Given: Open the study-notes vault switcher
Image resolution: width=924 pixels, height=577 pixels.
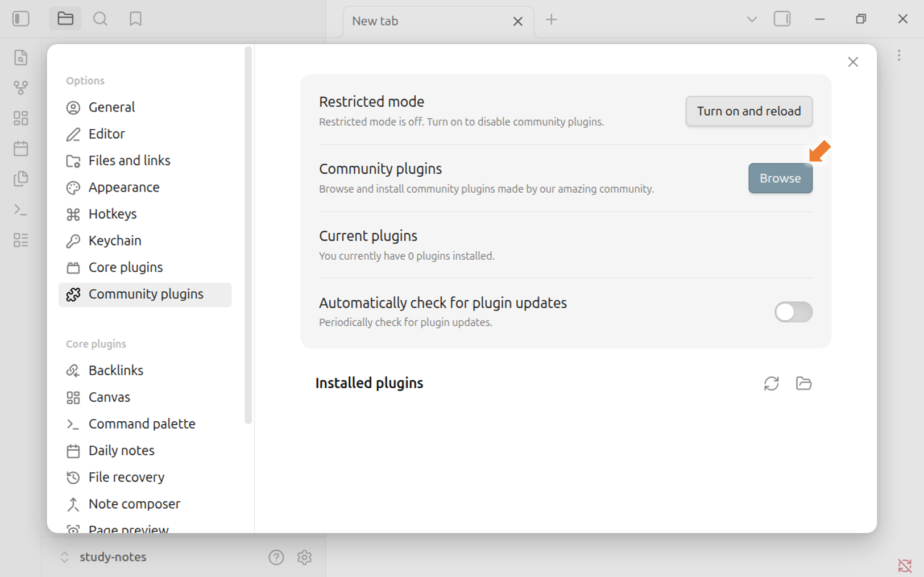Looking at the screenshot, I should pos(104,557).
